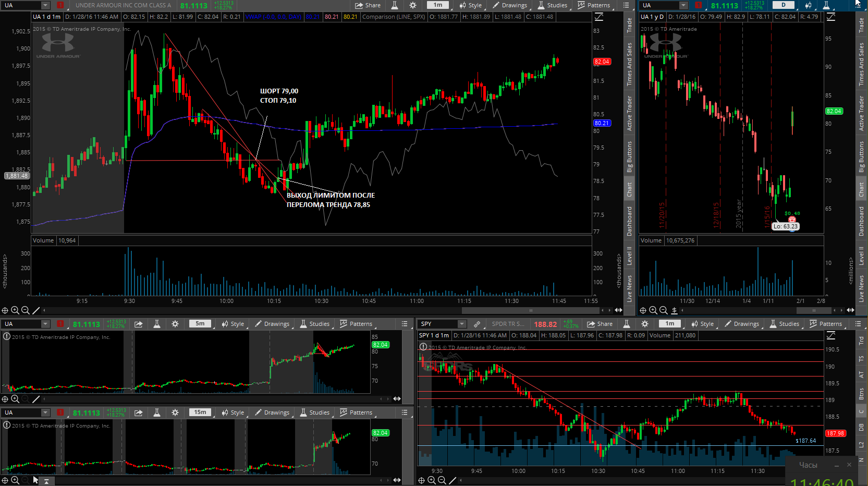This screenshot has width=868, height=486.
Task: Change the 5m timeframe selector
Action: pos(200,324)
